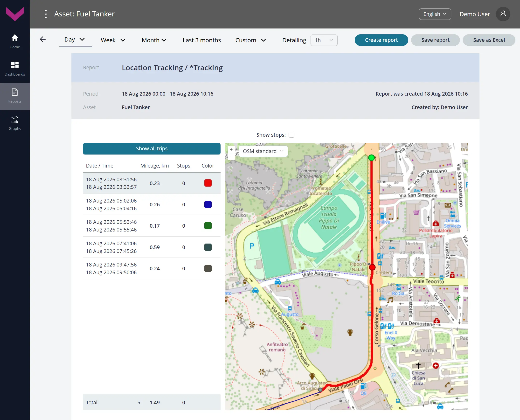520x420 pixels.
Task: Open Reports section in sidebar
Action: point(15,96)
